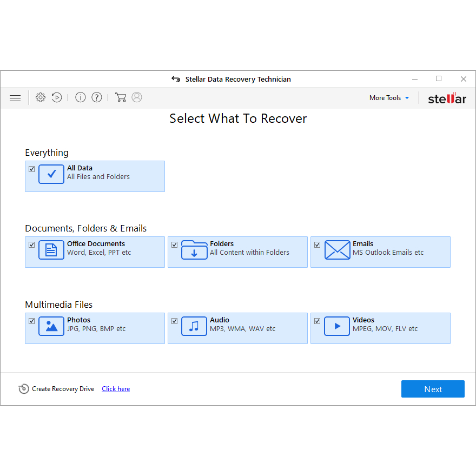The width and height of the screenshot is (476, 476).
Task: Open the hamburger menu
Action: tap(15, 98)
